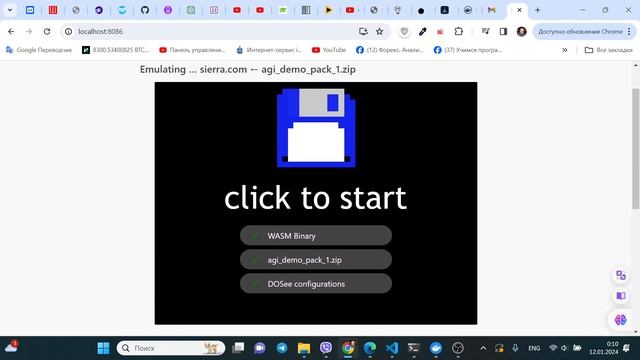Switch to the first red YouTube tab
640x360 pixels.
pyautogui.click(x=237, y=10)
